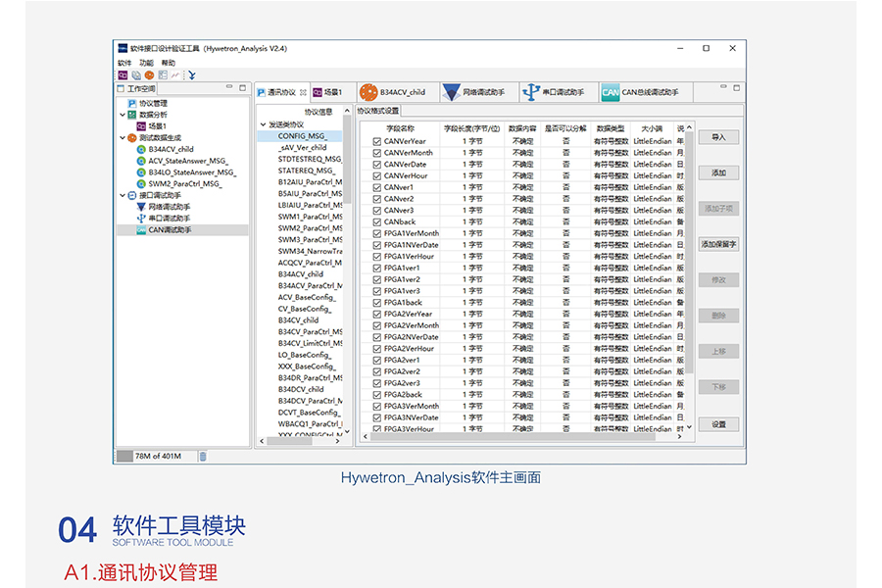Click the CAN调试助手 icon in tree

[141, 230]
